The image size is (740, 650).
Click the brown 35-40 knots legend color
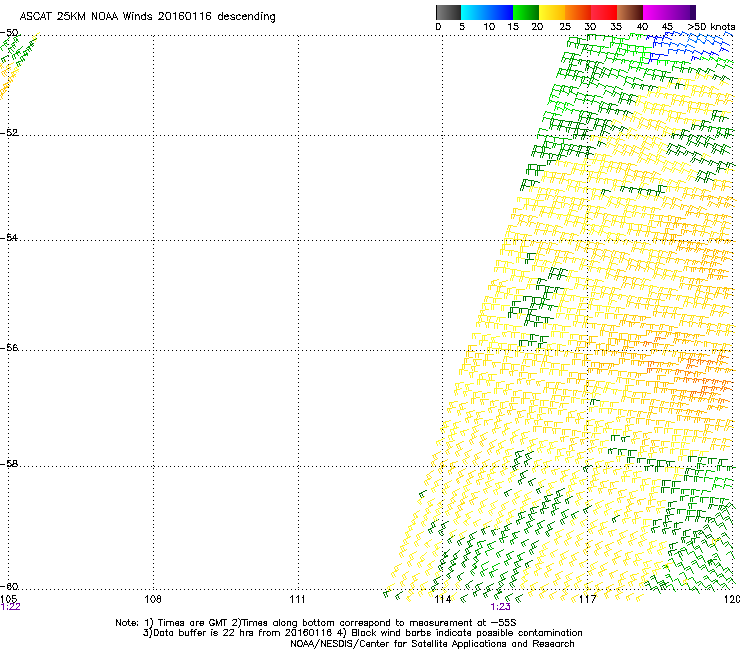[630, 12]
